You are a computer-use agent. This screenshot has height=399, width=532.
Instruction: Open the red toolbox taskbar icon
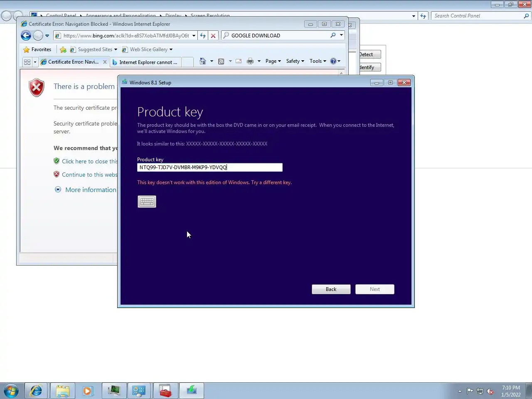coord(165,391)
